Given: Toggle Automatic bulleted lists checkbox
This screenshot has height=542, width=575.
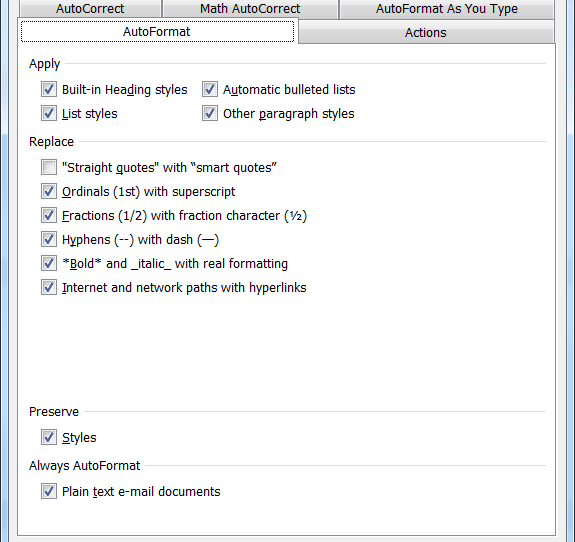Looking at the screenshot, I should [210, 89].
